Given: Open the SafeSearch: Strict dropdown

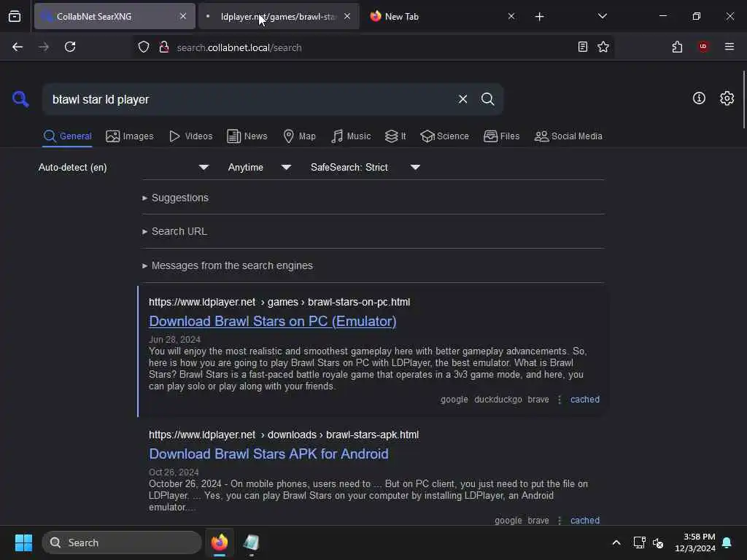Looking at the screenshot, I should [x=365, y=167].
